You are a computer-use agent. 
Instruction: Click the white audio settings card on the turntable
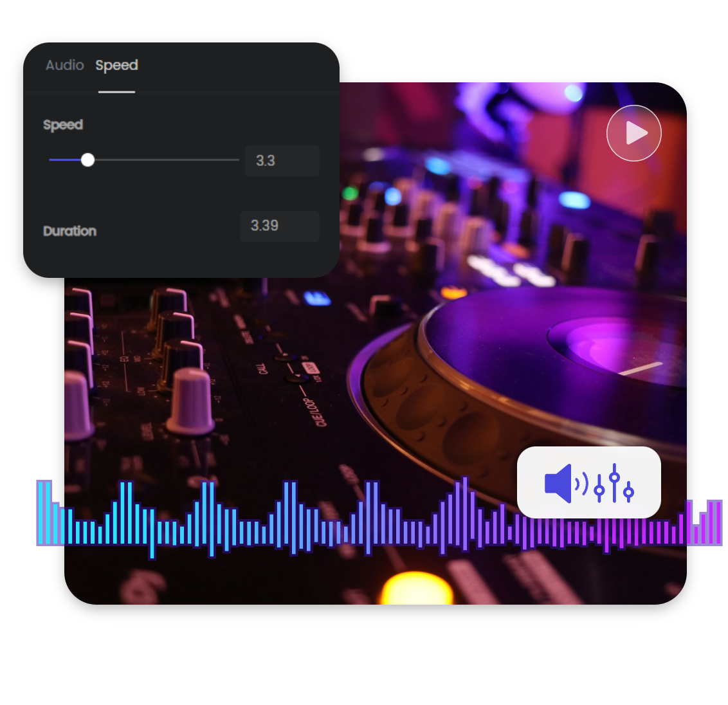click(x=589, y=483)
